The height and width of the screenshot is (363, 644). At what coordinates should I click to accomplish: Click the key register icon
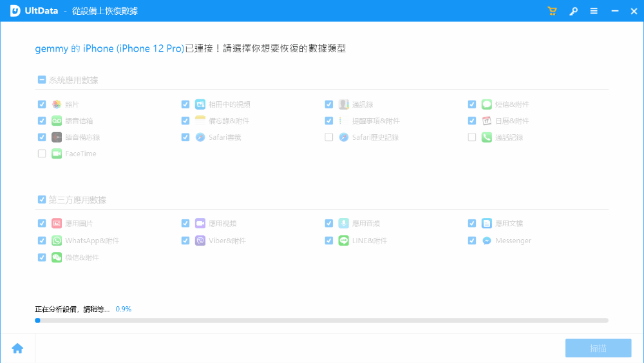tap(573, 11)
